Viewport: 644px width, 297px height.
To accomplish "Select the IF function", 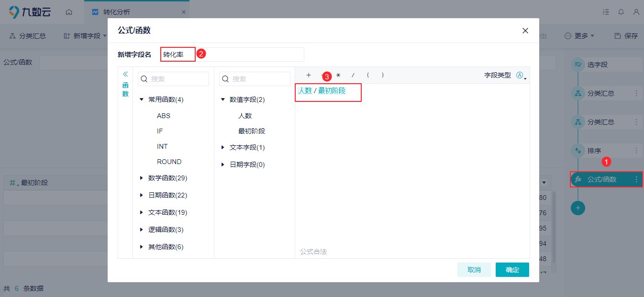I will coord(160,131).
